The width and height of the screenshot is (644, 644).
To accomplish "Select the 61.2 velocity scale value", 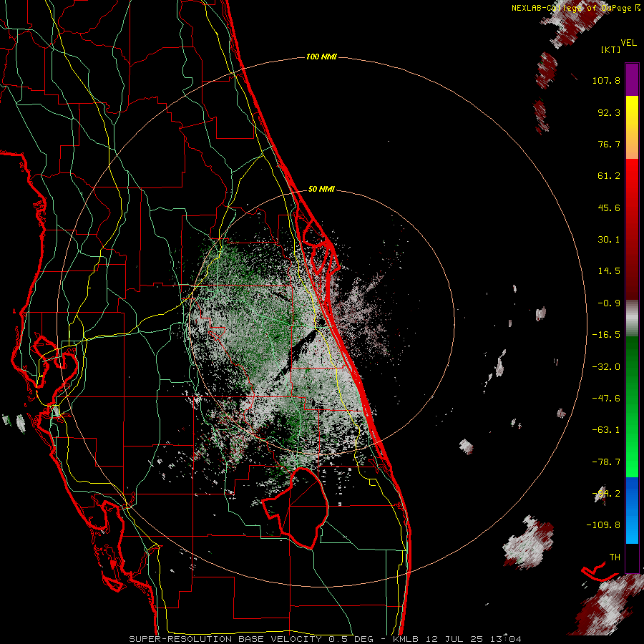I will tap(609, 176).
